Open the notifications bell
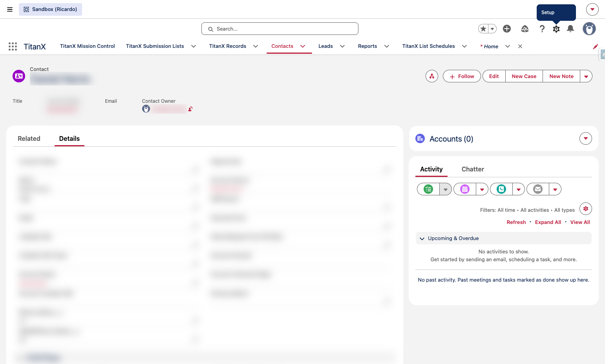 coord(570,29)
